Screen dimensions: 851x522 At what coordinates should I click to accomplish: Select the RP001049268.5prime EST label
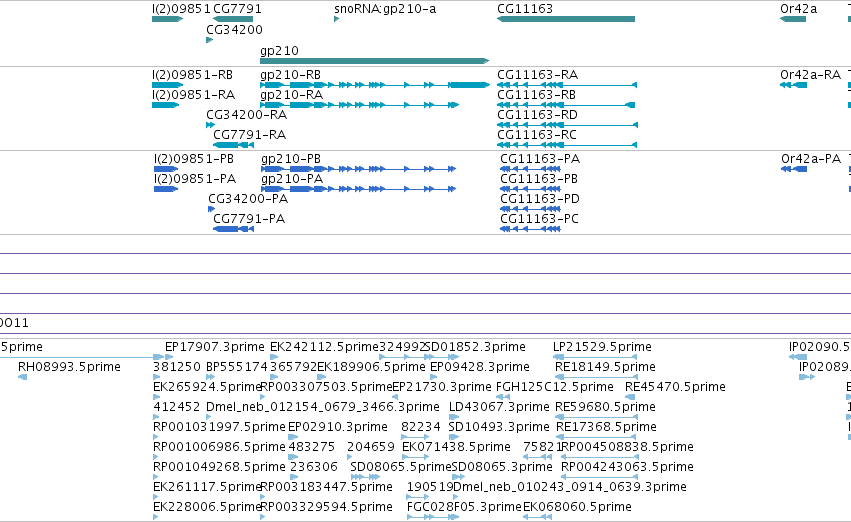click(x=219, y=467)
